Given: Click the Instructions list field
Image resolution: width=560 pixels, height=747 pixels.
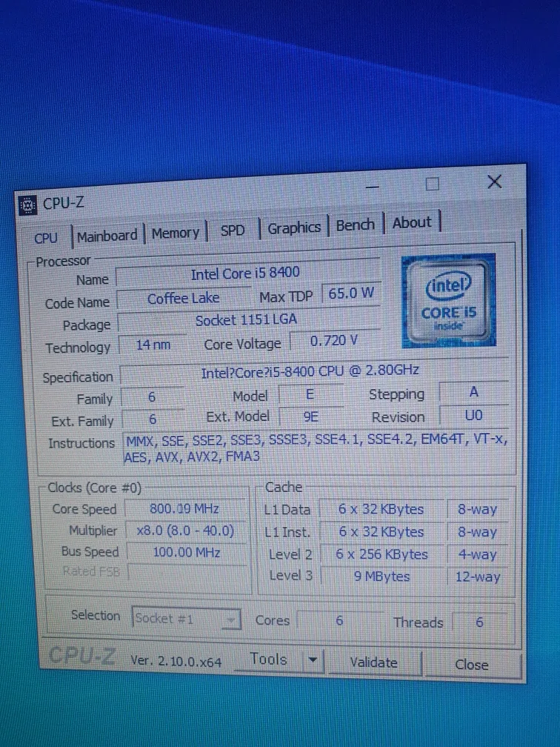Looking at the screenshot, I should tap(316, 448).
